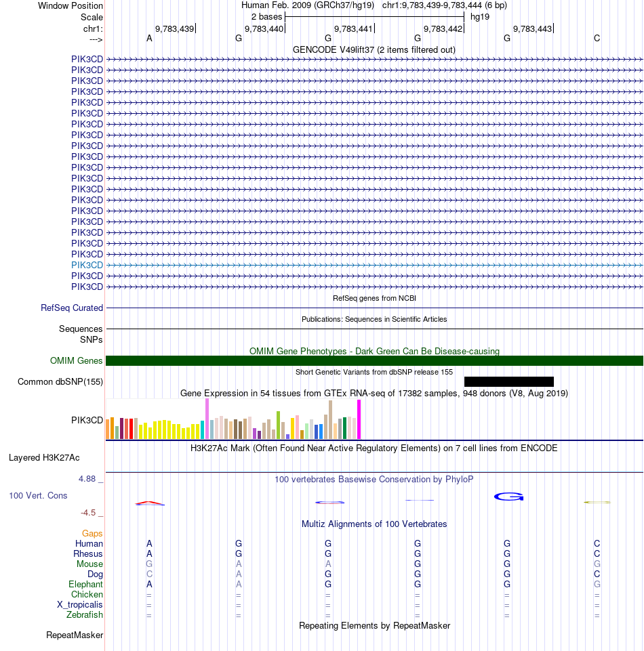Click the Human Feb. 2009 (GRCh37/hg19) assembly text
The height and width of the screenshot is (651, 644).
[308, 5]
